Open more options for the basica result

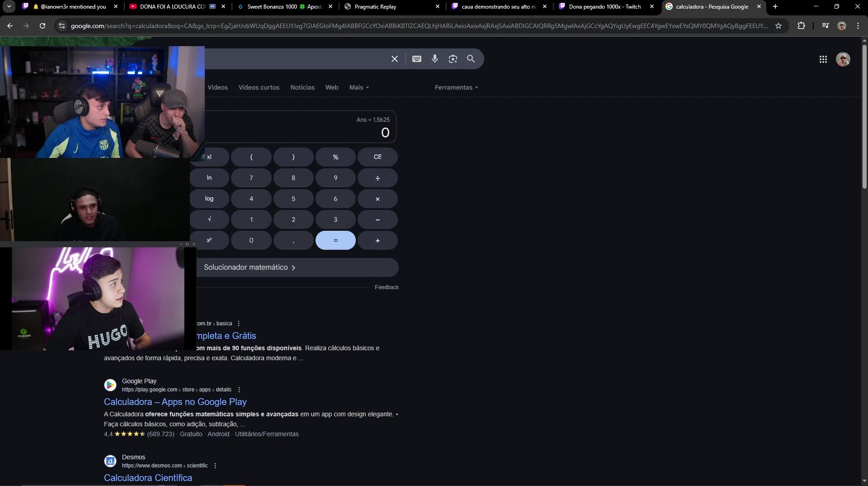[239, 324]
